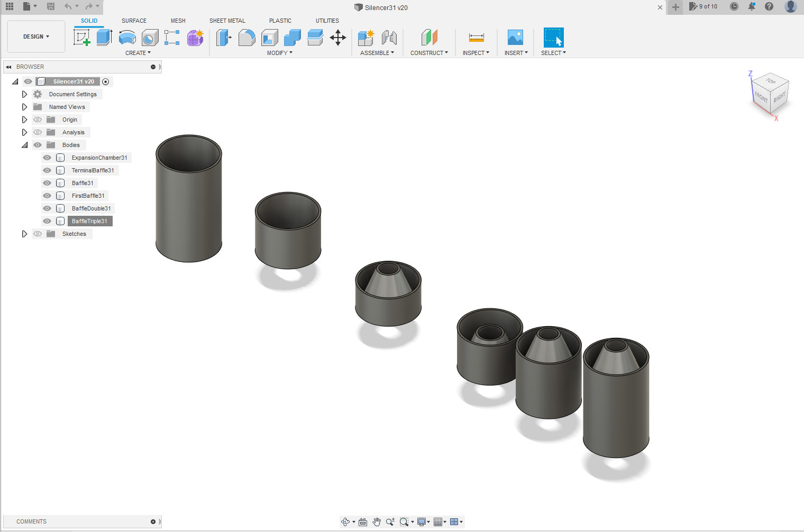Collapse the BROWSER panel with the arrows
The width and height of the screenshot is (804, 532).
[8, 67]
